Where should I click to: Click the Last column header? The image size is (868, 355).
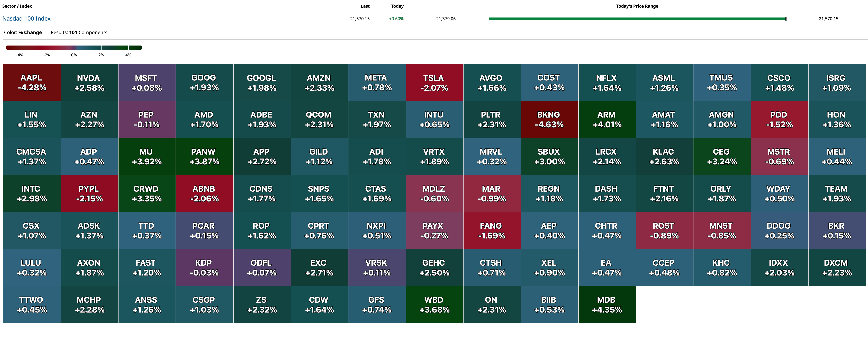tap(365, 6)
